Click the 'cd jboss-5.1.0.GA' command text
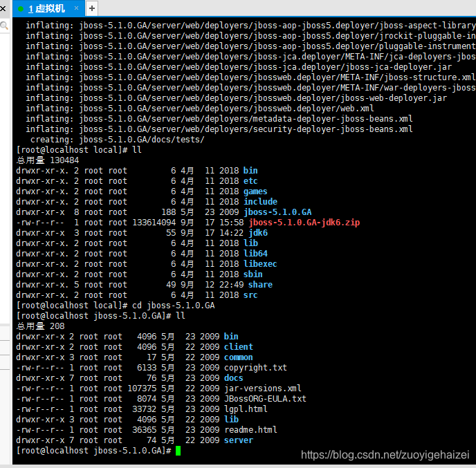Viewport: 476px width, 468px height. coord(174,306)
